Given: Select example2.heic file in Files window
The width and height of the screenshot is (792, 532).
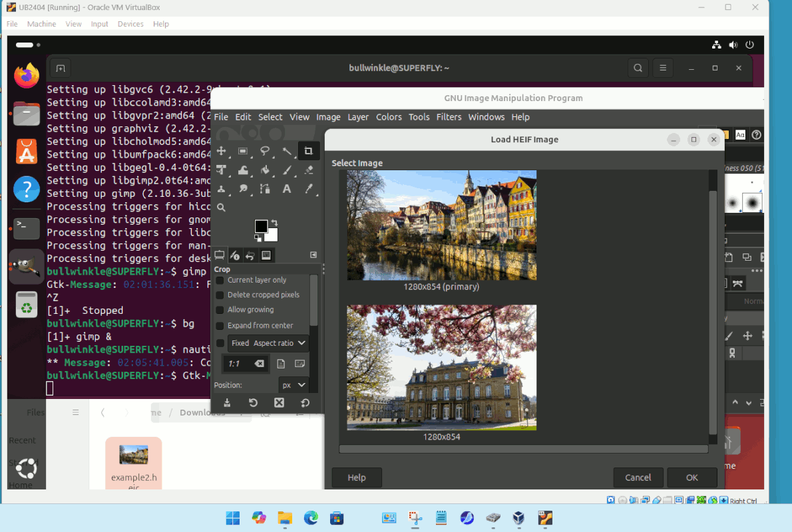Looking at the screenshot, I should click(x=133, y=464).
